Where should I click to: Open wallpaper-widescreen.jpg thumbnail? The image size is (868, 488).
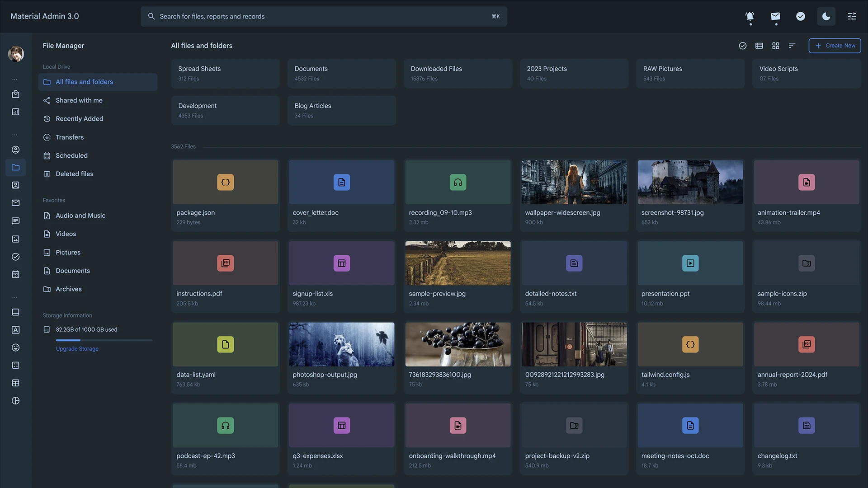pyautogui.click(x=574, y=182)
